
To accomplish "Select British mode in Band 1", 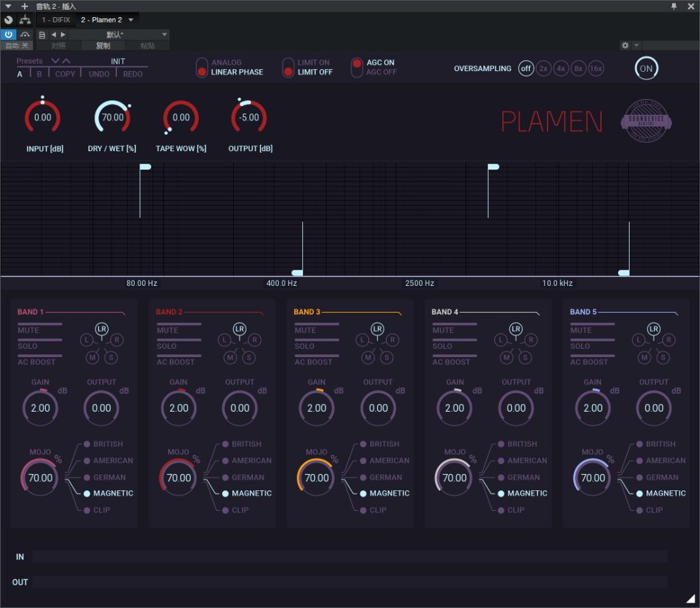I will (103, 444).
